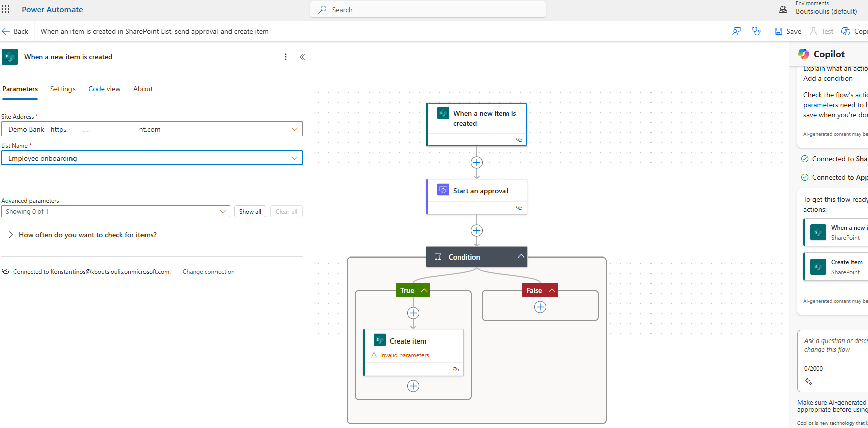Click SharePoint icon on Create item card
868x428 pixels.
click(x=380, y=340)
